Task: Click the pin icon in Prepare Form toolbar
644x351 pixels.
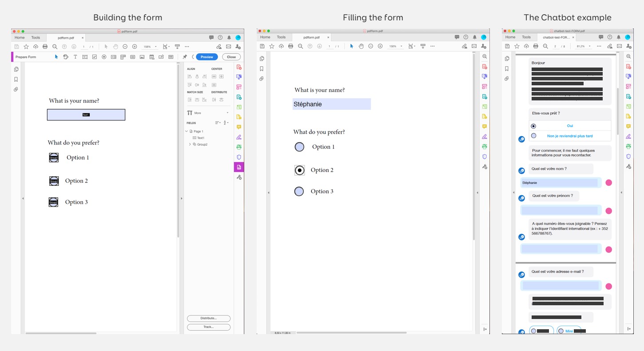Action: pos(185,57)
